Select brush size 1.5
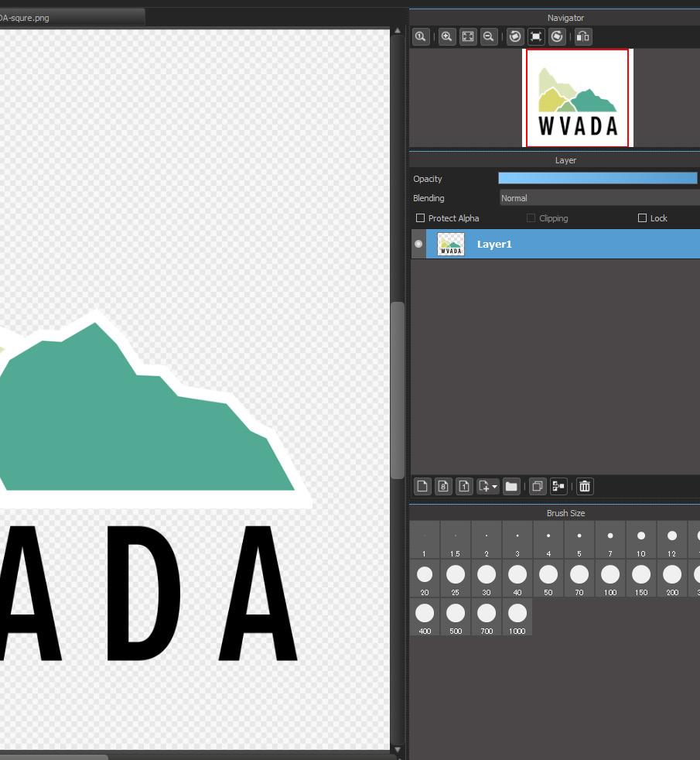Viewport: 700px width, 760px height. pyautogui.click(x=456, y=540)
